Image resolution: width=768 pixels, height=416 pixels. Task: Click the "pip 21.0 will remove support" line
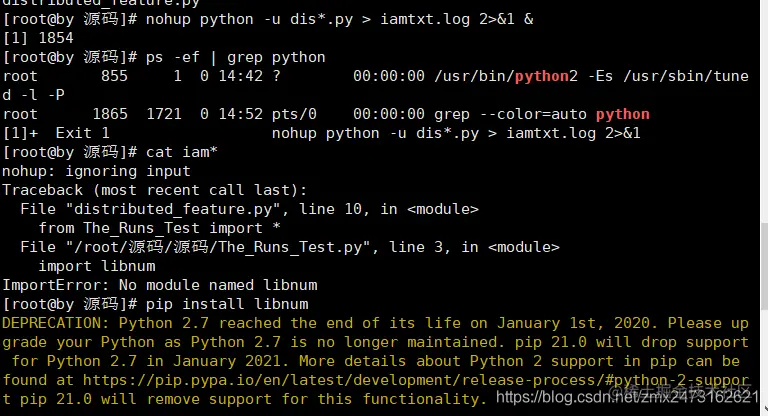[x=244, y=399]
